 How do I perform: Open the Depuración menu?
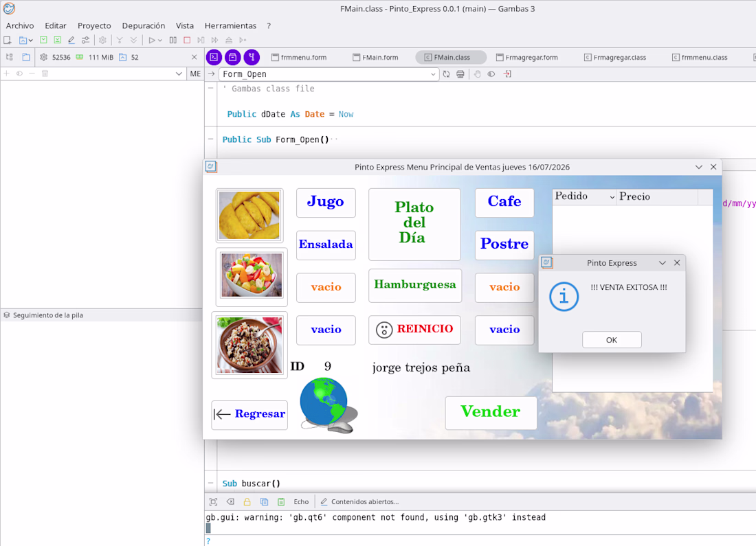pyautogui.click(x=143, y=25)
